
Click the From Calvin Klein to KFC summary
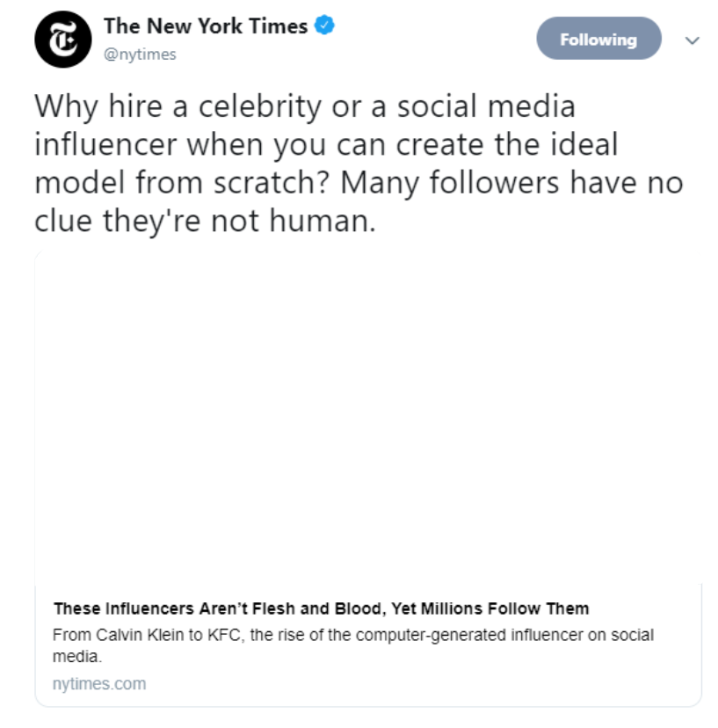point(353,645)
